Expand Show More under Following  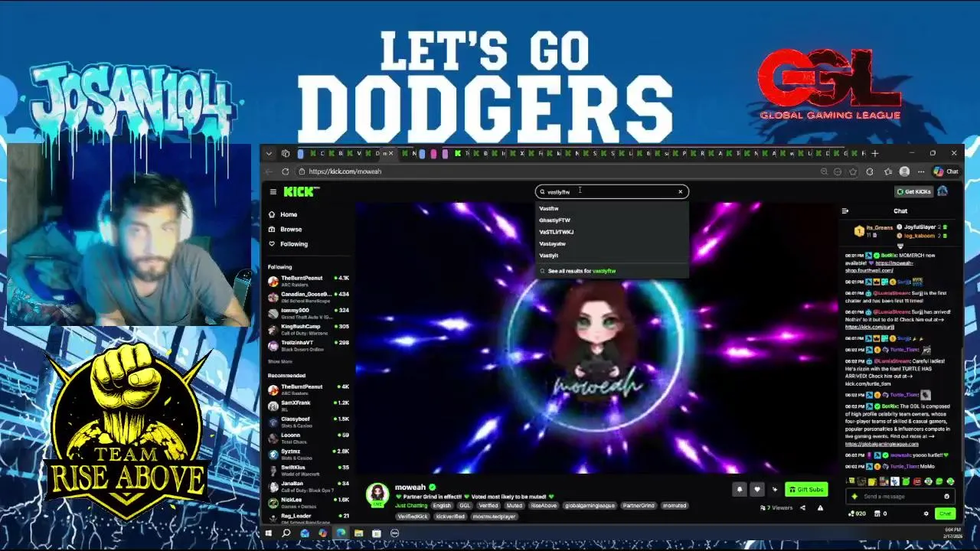(x=279, y=361)
